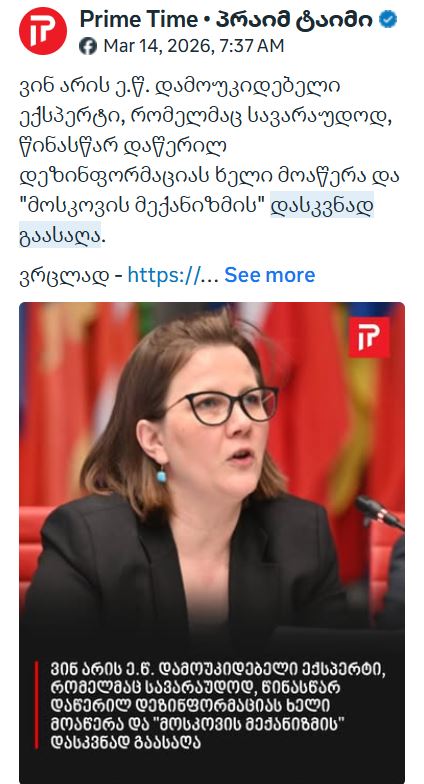
Task: Click the white caption headline on photo
Action: click(x=218, y=705)
